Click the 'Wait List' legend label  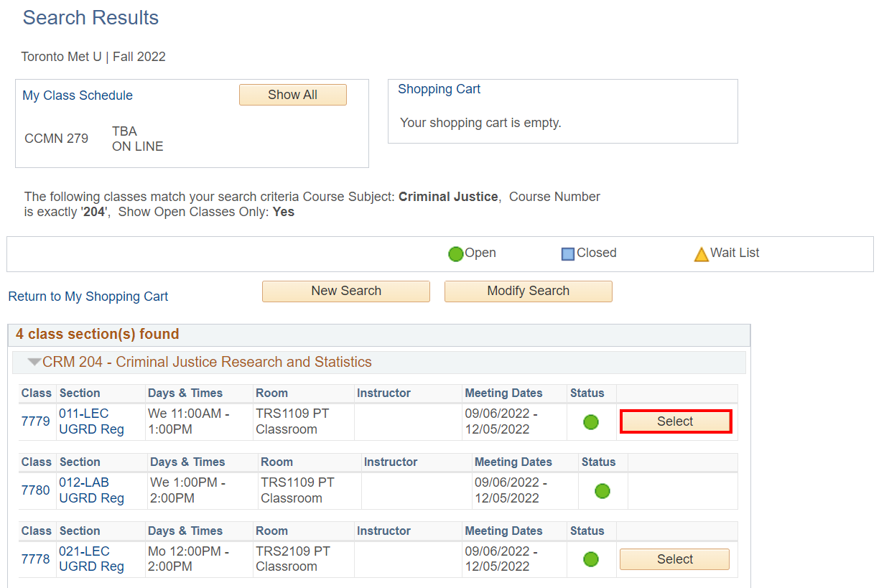point(735,253)
